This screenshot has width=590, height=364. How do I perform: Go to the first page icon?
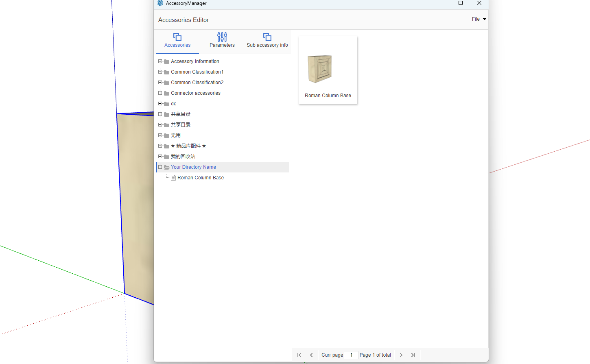(299, 355)
